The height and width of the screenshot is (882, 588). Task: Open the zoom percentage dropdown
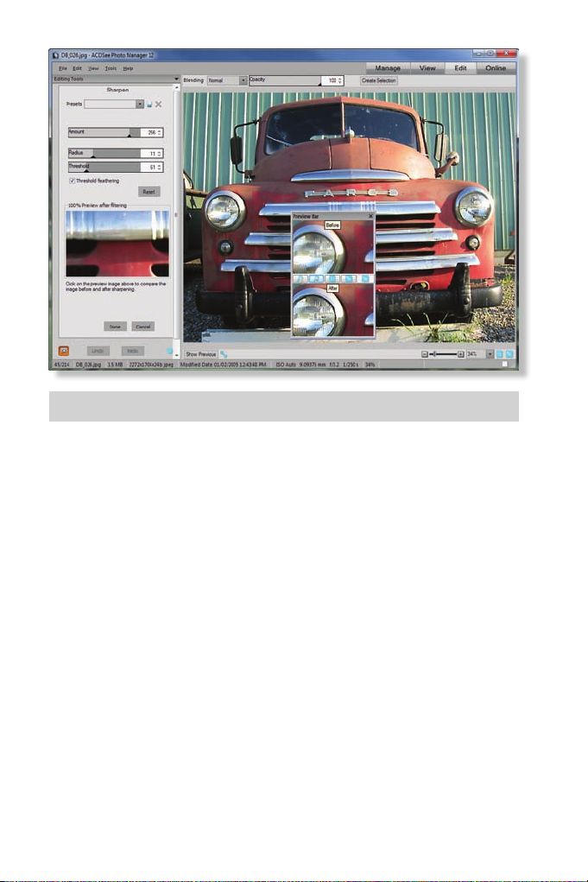(490, 354)
